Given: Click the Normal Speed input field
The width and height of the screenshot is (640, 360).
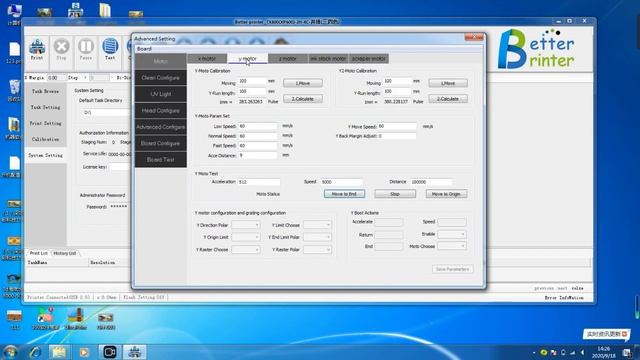Looking at the screenshot, I should 258,136.
